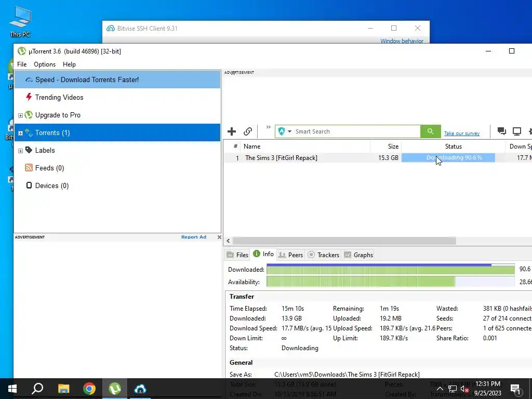This screenshot has width=532, height=399.
Task: Expand the Upgrade to Pro tree node
Action: 20,115
